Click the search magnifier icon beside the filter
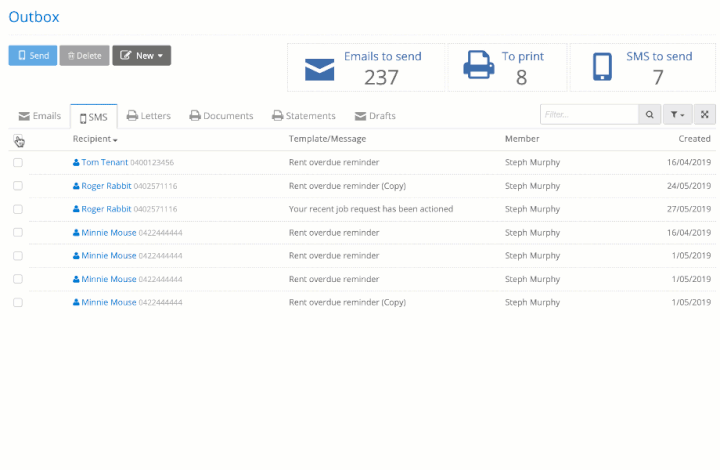 tap(649, 115)
